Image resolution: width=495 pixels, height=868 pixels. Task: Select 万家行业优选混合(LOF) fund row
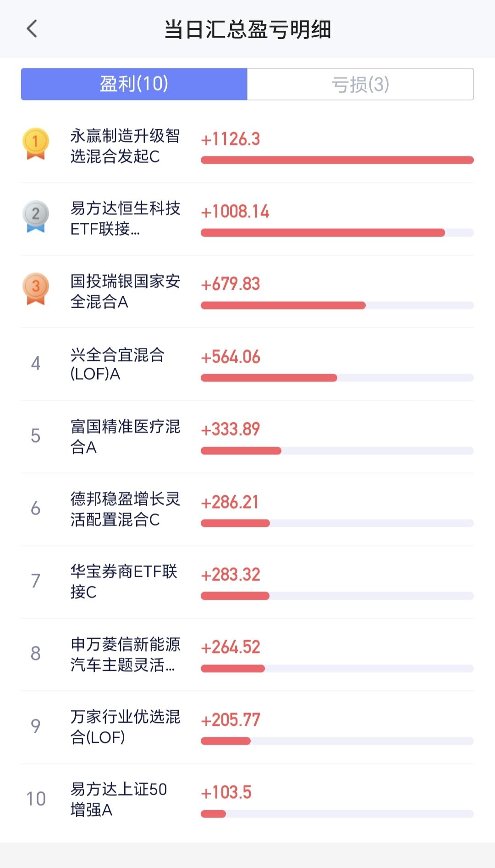[x=247, y=727]
